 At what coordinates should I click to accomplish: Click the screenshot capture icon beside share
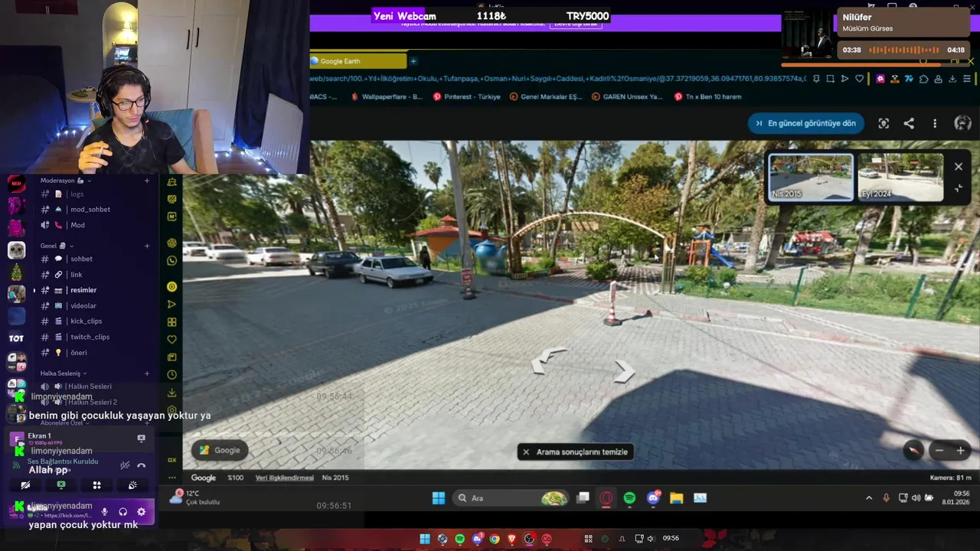884,123
